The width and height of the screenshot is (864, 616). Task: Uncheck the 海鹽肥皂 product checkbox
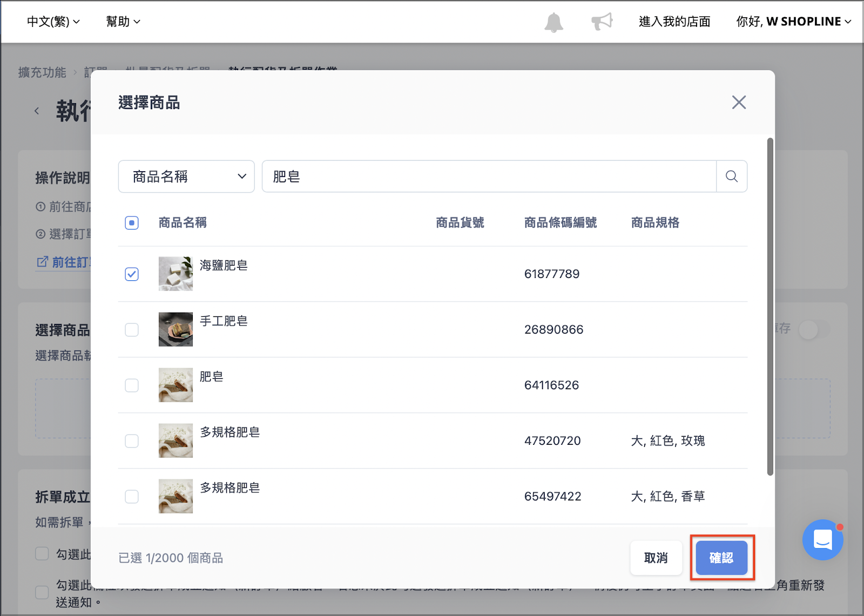pyautogui.click(x=132, y=274)
